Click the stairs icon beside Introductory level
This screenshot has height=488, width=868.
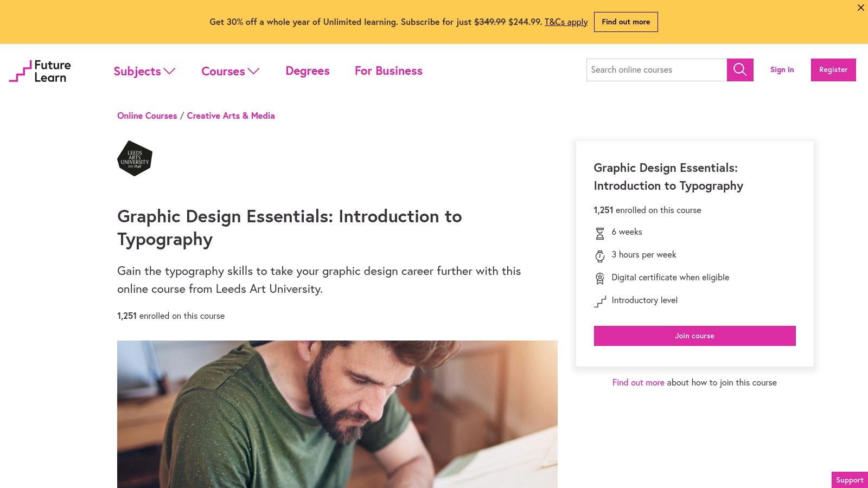[x=600, y=301]
